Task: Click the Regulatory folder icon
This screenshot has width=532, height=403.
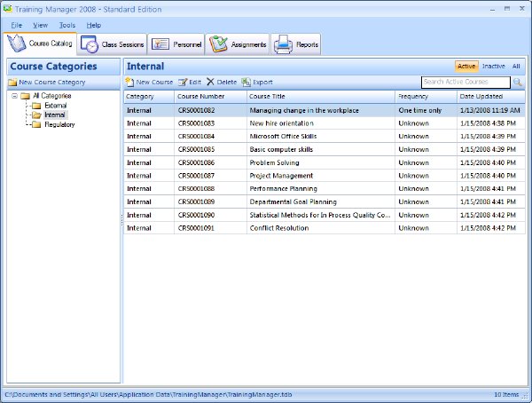Action: [x=36, y=124]
